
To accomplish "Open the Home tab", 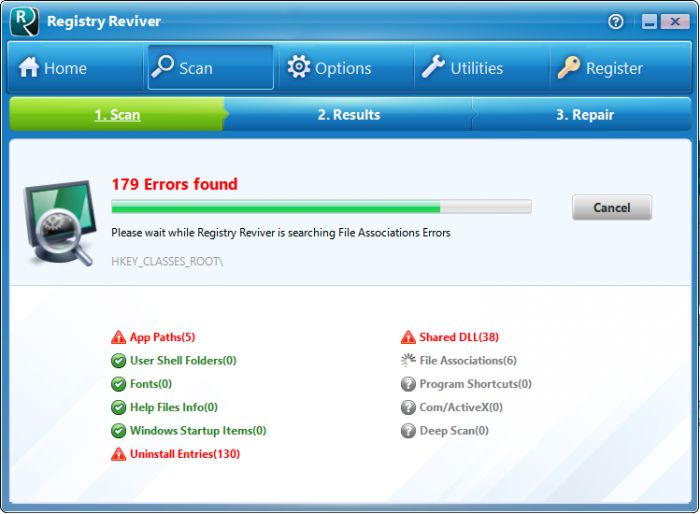I will pyautogui.click(x=75, y=68).
